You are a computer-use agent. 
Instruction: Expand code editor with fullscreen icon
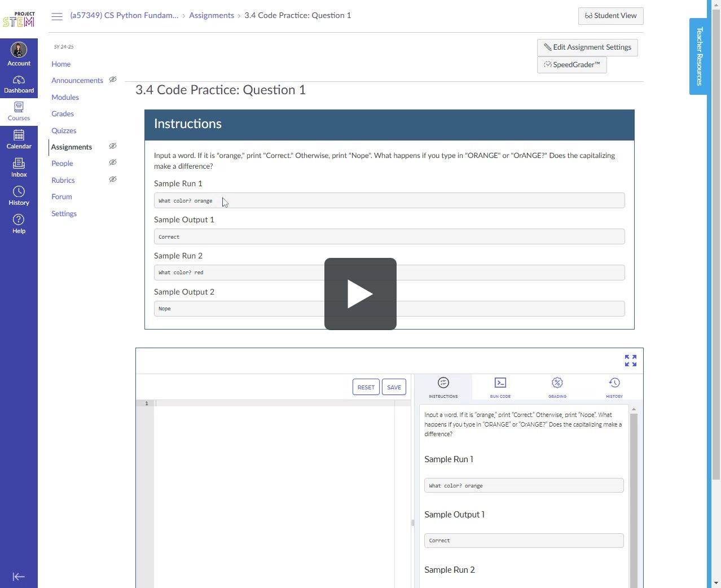point(630,361)
